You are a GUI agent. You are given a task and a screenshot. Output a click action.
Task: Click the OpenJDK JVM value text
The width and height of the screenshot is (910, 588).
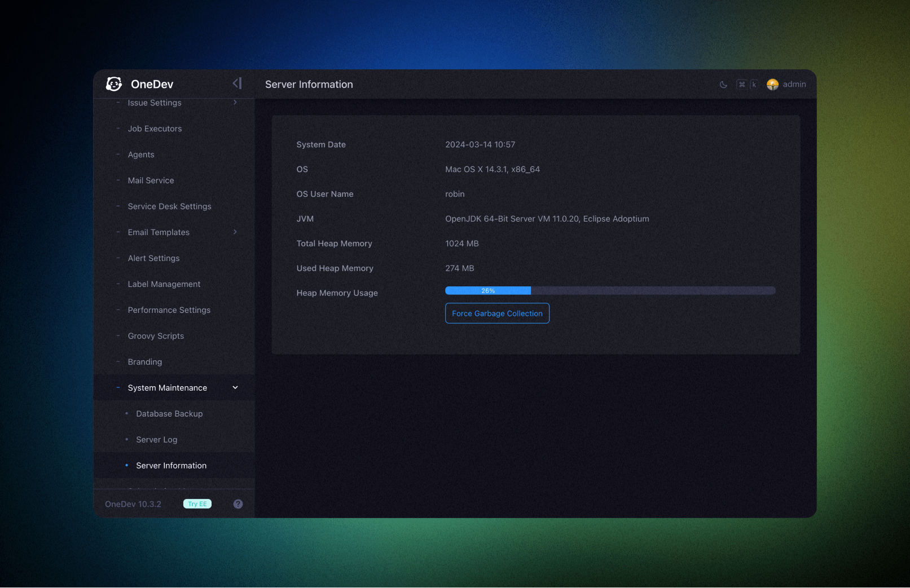coord(547,219)
